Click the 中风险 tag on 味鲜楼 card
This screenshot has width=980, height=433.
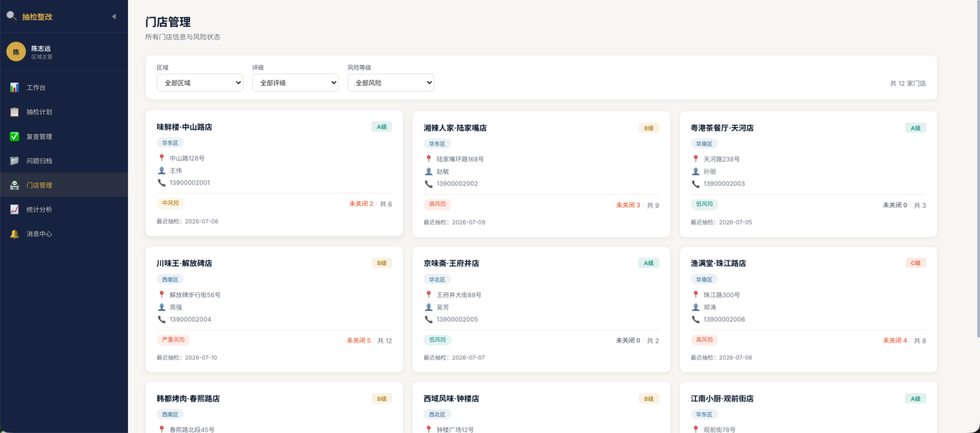(x=171, y=203)
